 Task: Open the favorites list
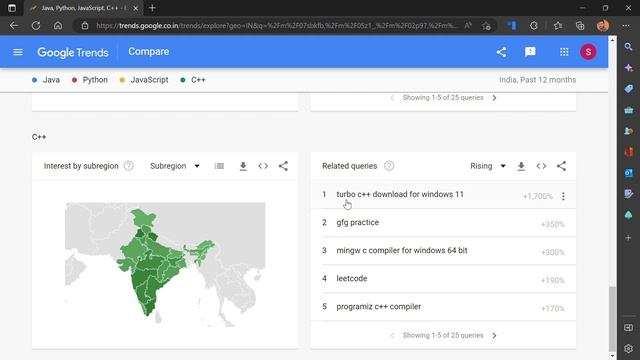coord(558,26)
